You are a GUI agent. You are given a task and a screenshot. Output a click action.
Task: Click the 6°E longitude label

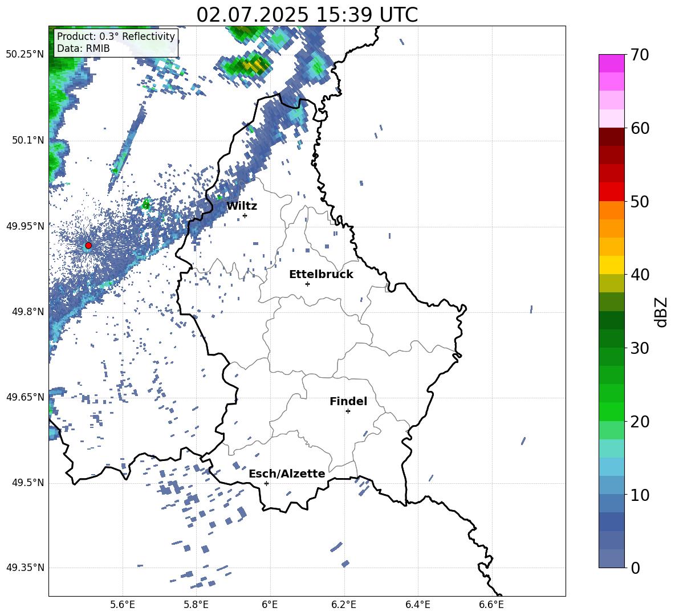270,605
